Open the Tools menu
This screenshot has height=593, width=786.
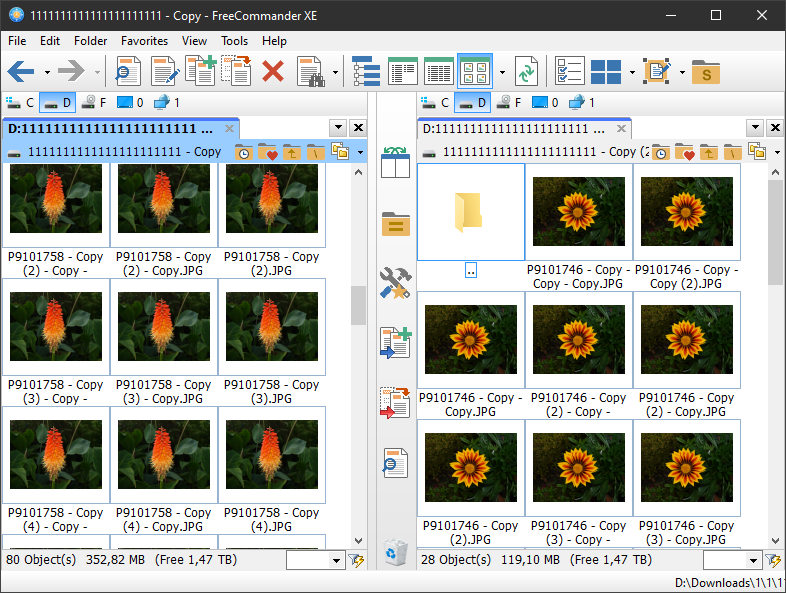tap(235, 41)
